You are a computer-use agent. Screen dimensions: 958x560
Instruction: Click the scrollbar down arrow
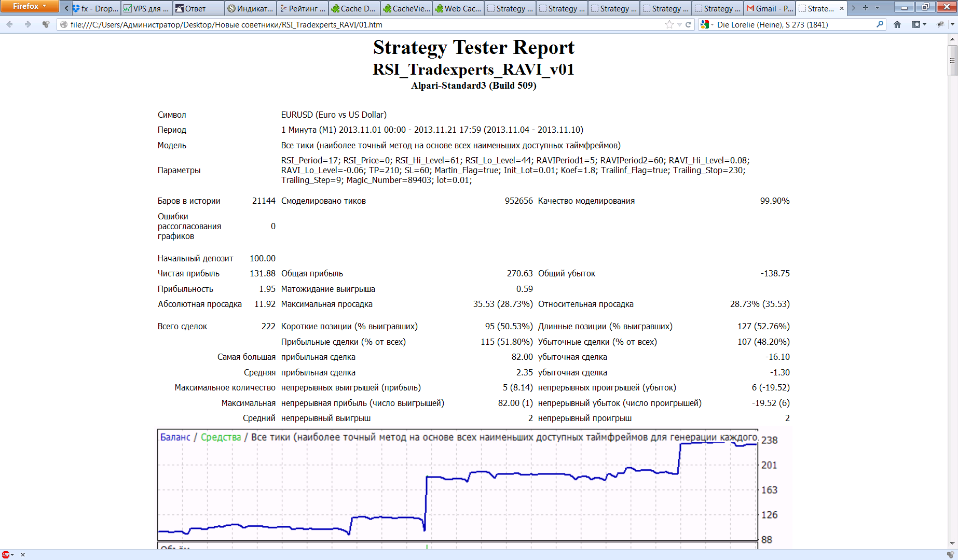click(952, 543)
